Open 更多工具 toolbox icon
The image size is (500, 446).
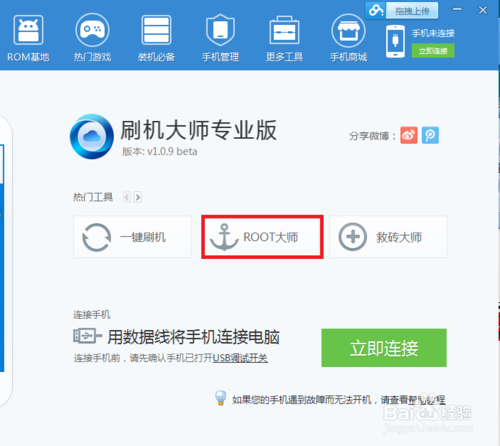pos(284,30)
